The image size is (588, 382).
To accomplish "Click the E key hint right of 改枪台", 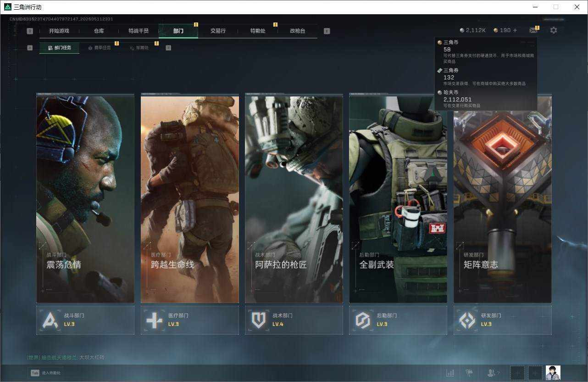I will point(327,31).
